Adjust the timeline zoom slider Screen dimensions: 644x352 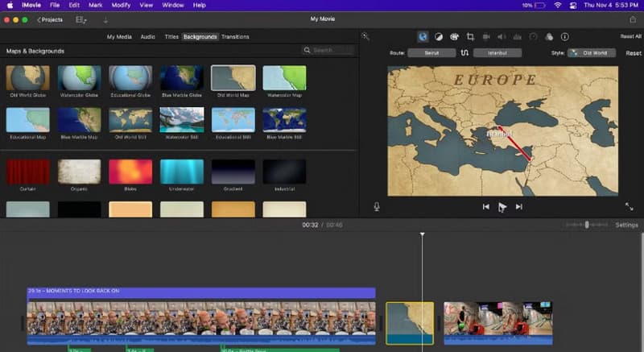587,225
